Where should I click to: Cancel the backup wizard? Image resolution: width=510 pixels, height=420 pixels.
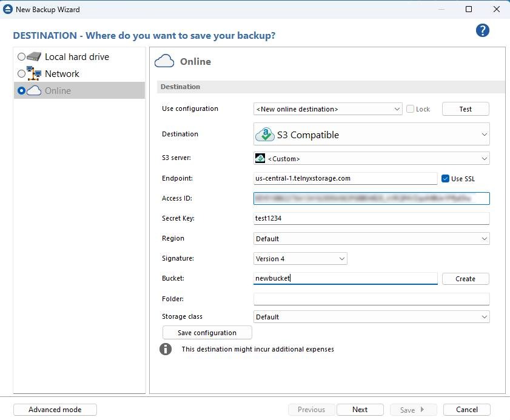point(467,410)
